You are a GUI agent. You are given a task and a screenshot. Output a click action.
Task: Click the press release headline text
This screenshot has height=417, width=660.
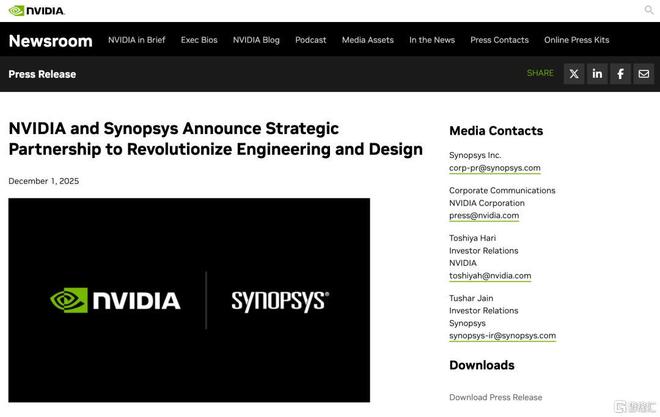pyautogui.click(x=216, y=139)
